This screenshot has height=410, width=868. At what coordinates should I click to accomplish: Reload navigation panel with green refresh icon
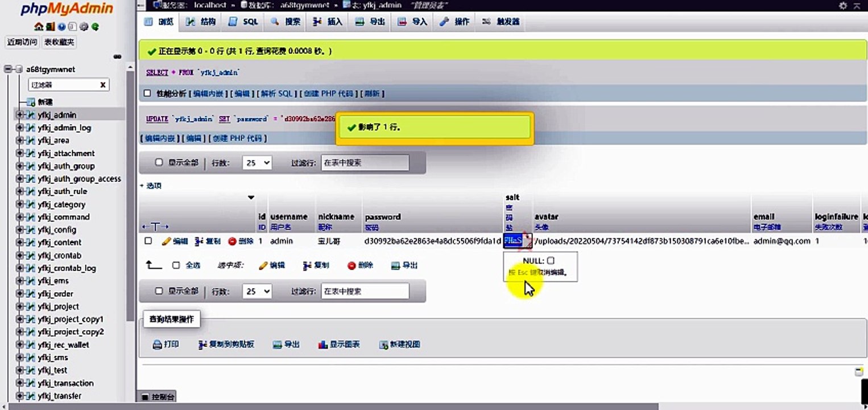click(x=95, y=27)
